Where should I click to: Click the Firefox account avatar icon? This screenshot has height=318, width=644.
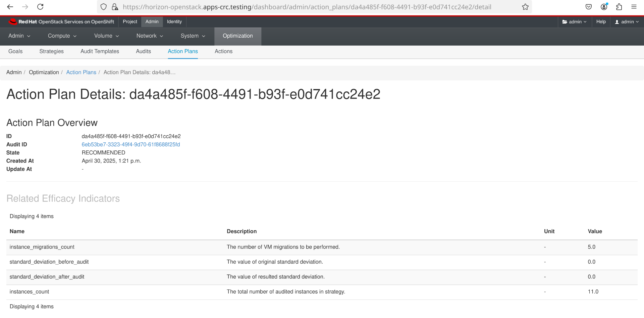click(x=604, y=7)
